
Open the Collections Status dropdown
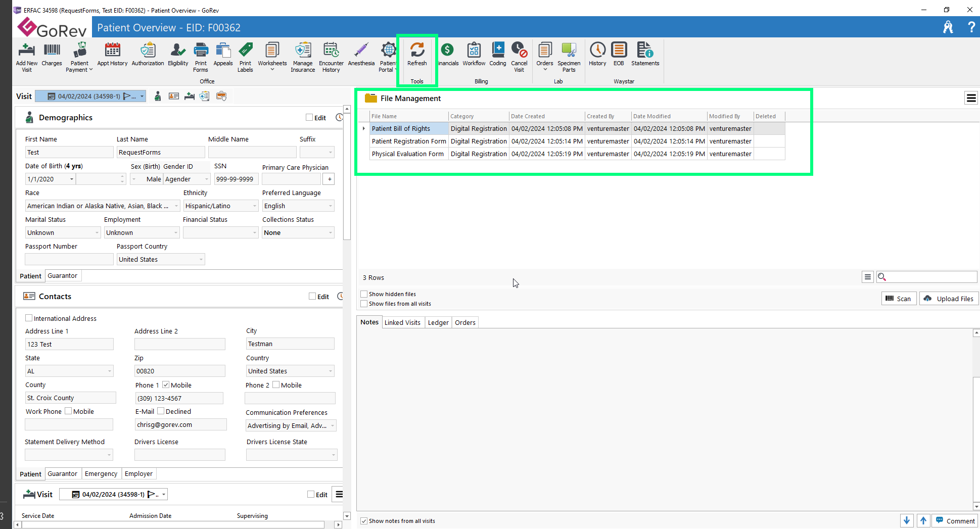coord(331,232)
